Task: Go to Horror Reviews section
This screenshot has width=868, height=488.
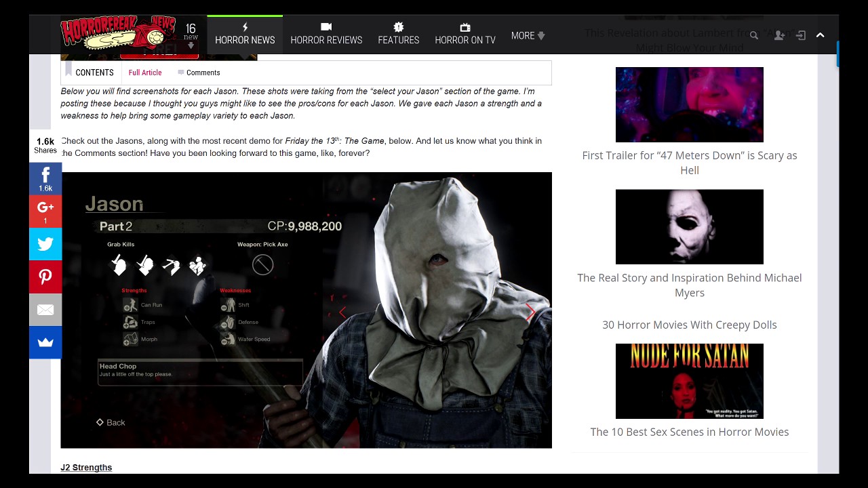Action: (326, 34)
